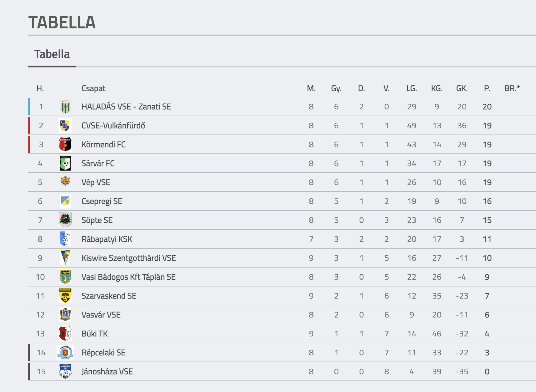Click the Büki TK crest icon
This screenshot has width=536, height=392.
point(65,334)
